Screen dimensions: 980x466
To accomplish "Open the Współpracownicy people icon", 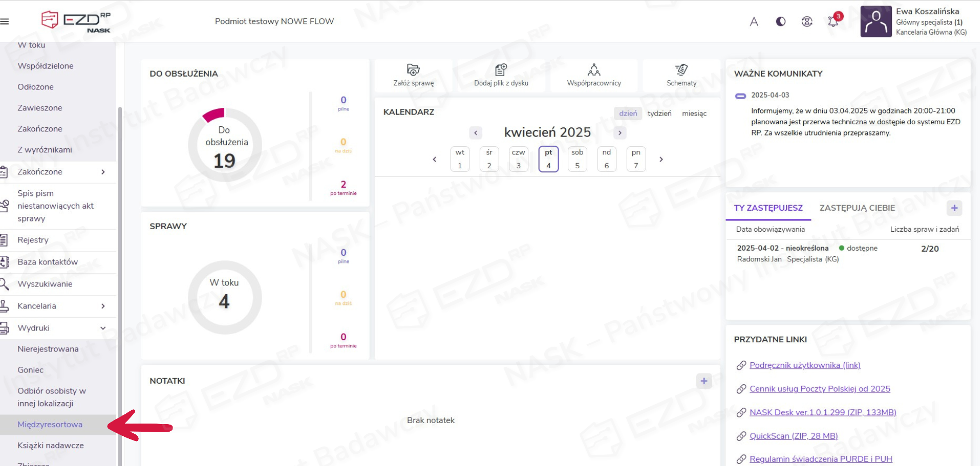I will [x=593, y=70].
